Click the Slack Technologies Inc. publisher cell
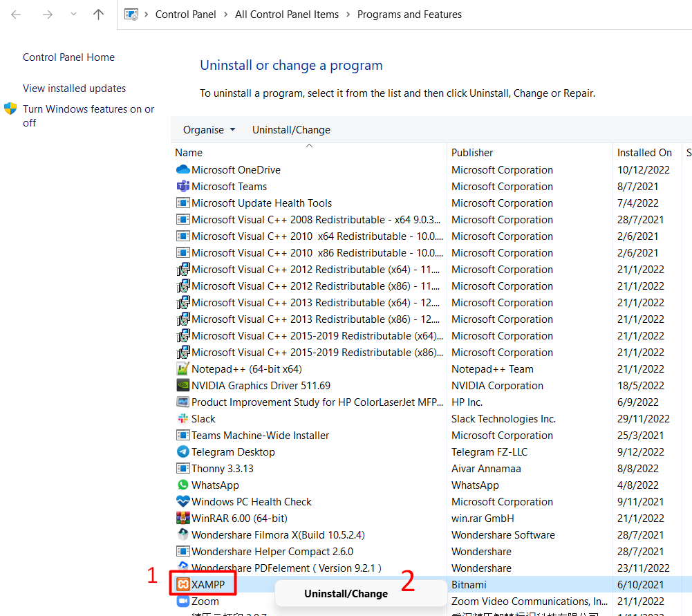Viewport: 692px width, 616px height. point(503,419)
